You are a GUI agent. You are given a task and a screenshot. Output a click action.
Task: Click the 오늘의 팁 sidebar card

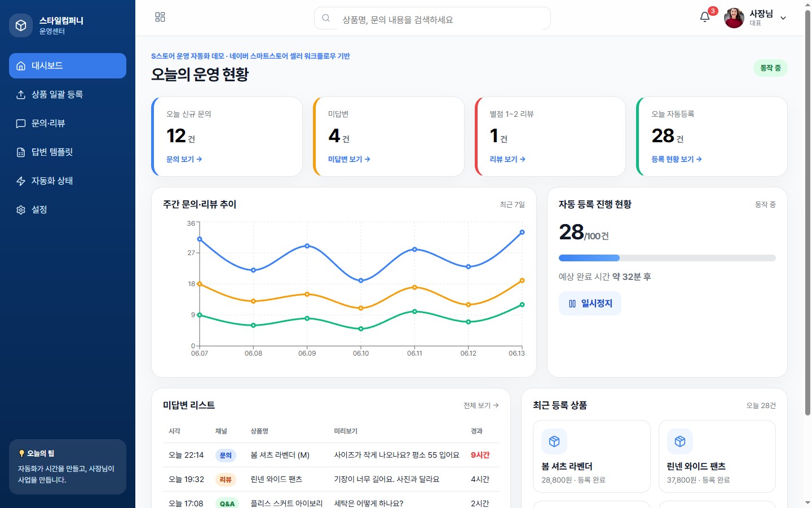pos(68,467)
